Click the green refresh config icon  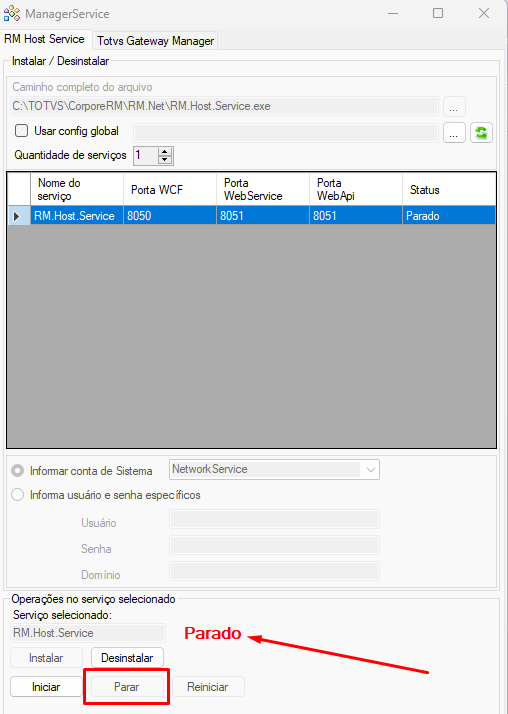(x=481, y=133)
